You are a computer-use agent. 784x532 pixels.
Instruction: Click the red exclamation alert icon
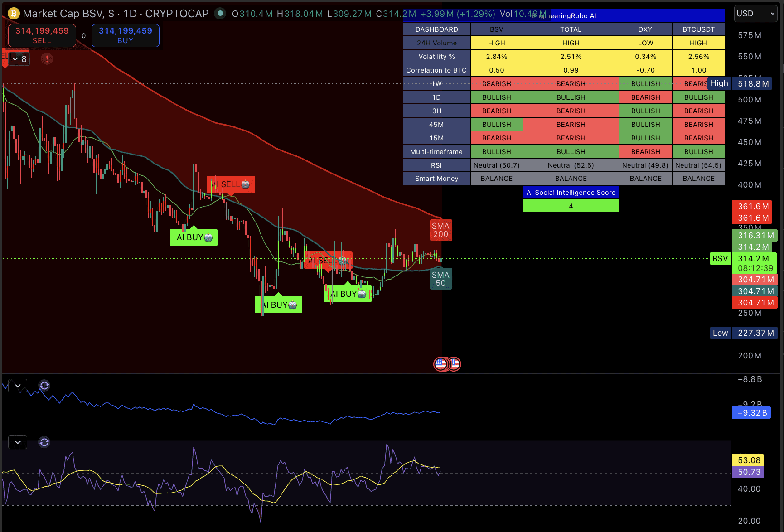point(47,58)
